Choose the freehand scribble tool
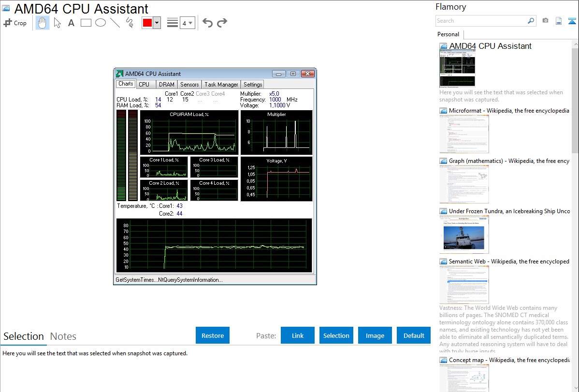Image resolution: width=579 pixels, height=392 pixels. (x=129, y=23)
